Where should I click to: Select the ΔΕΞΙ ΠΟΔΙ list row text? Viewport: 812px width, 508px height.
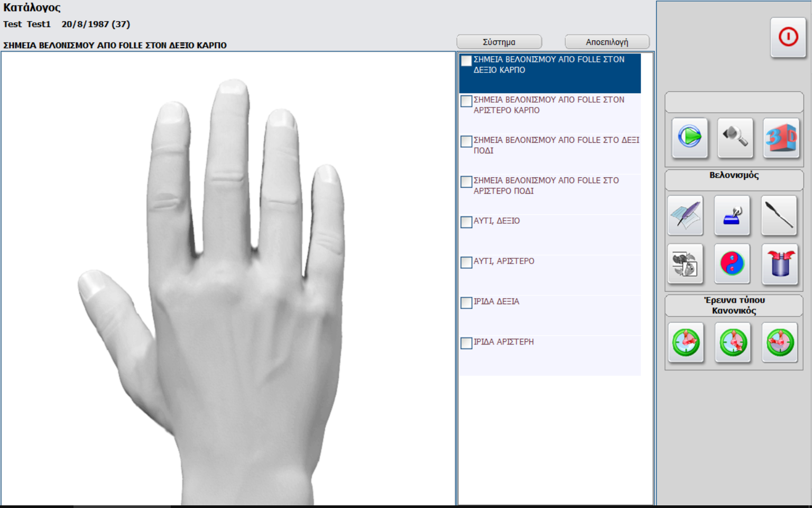pyautogui.click(x=556, y=145)
